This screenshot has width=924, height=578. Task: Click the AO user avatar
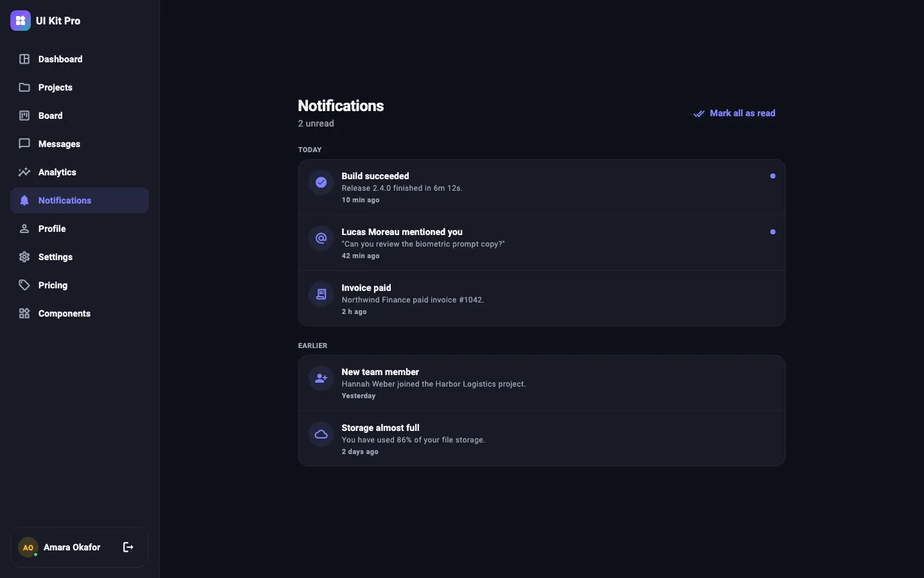coord(28,547)
